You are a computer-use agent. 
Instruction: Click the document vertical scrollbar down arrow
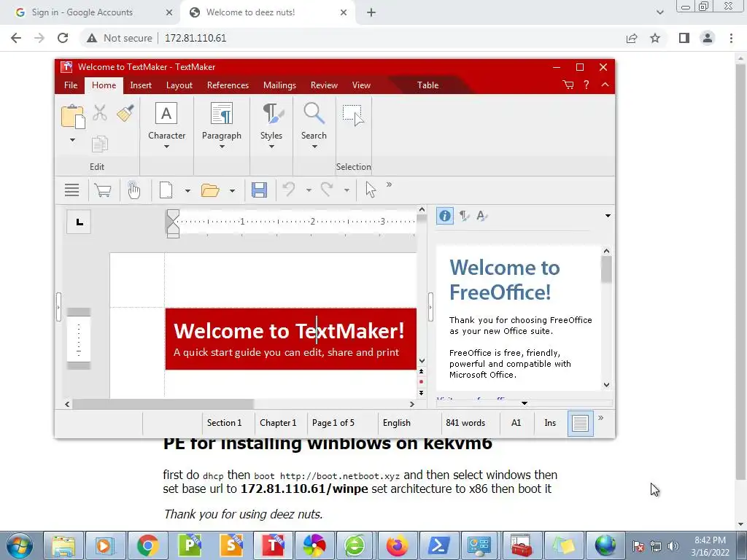pyautogui.click(x=422, y=361)
